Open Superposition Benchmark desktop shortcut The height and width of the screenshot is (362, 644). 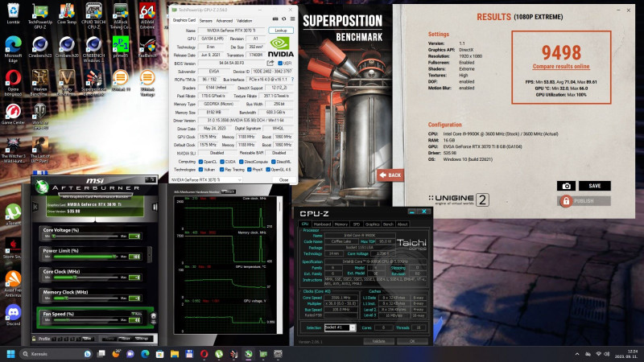click(x=93, y=83)
